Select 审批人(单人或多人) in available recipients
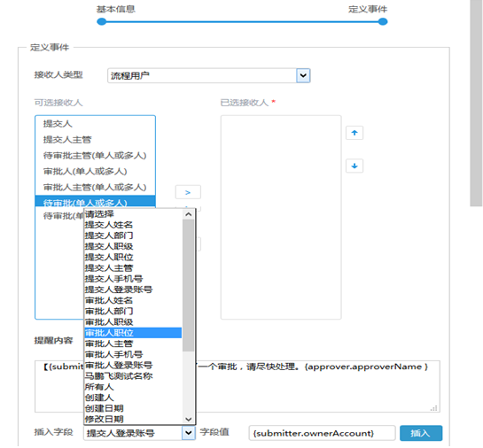Viewport: 483px width, 448px height. tap(95, 172)
